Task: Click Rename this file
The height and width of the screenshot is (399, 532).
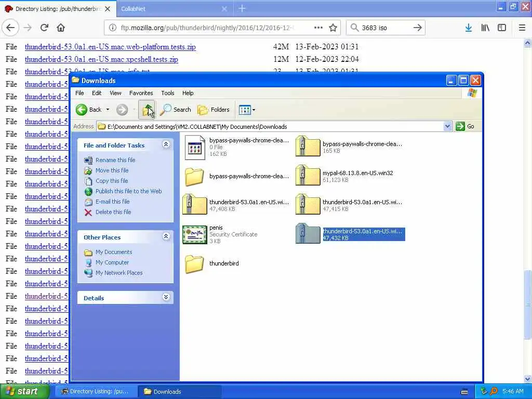Action: pos(115,160)
